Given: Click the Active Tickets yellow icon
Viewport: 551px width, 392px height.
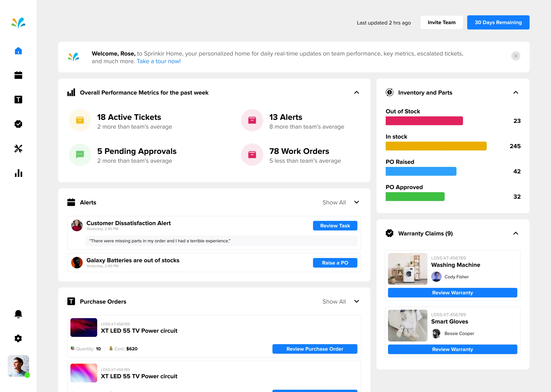Looking at the screenshot, I should (80, 120).
